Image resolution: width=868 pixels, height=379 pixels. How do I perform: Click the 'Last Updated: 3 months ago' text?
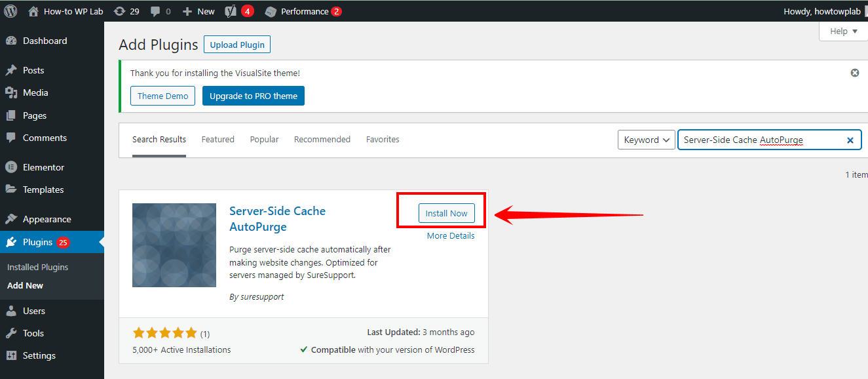(421, 332)
